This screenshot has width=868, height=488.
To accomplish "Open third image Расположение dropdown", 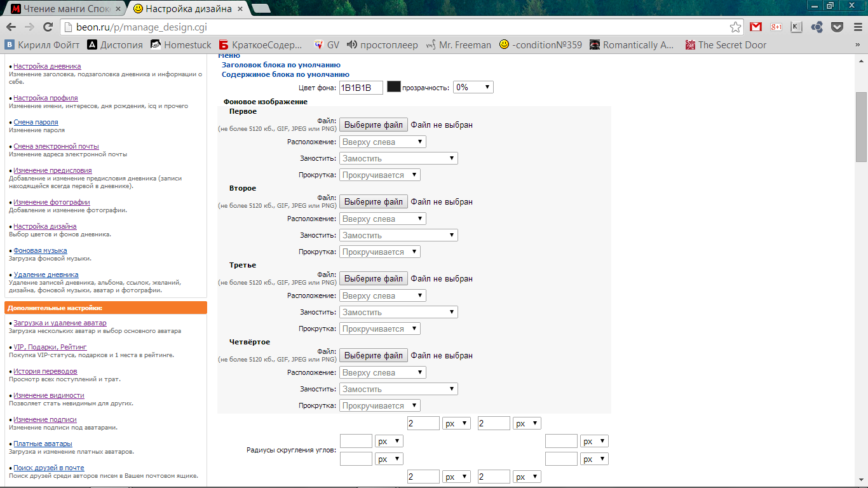I will point(383,295).
